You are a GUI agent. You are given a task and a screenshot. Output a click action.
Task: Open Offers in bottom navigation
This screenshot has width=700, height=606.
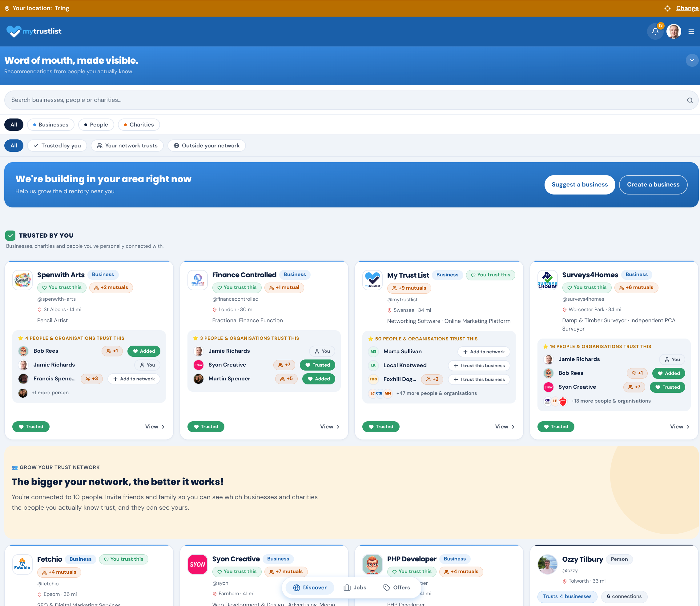pos(397,588)
